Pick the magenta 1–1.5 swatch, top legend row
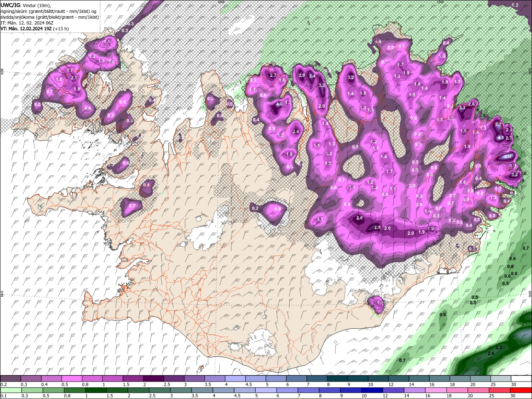Image resolution: width=532 pixels, height=399 pixels. [x=113, y=379]
